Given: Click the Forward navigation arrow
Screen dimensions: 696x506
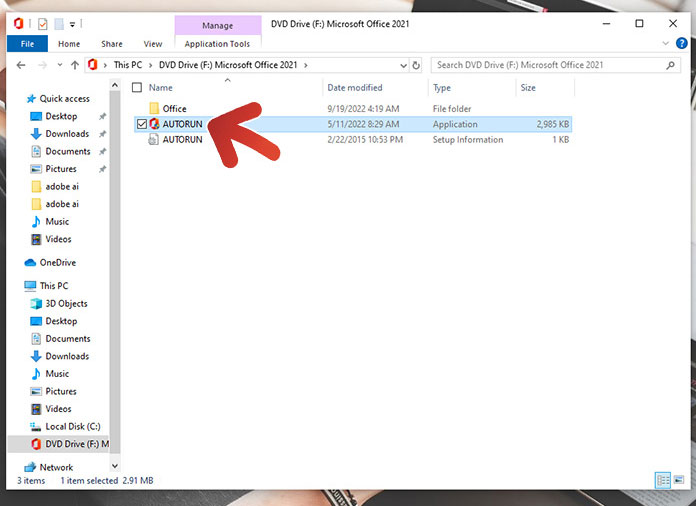Looking at the screenshot, I should pyautogui.click(x=42, y=65).
